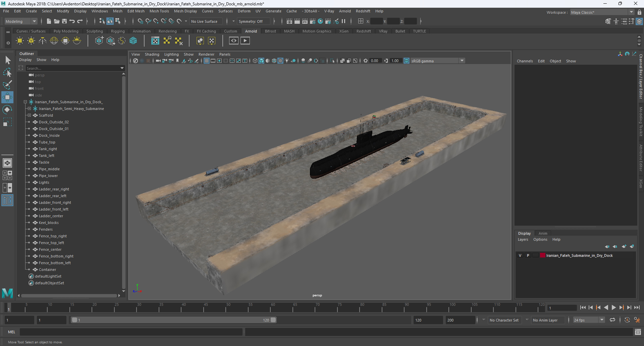Viewport: 644px width, 346px height.
Task: Toggle use all lights in viewport
Action: (287, 61)
